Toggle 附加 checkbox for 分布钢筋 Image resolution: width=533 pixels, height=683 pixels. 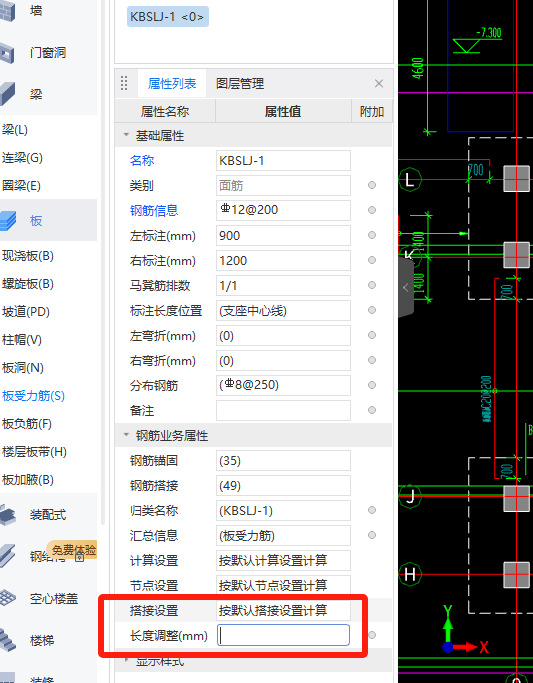(371, 385)
